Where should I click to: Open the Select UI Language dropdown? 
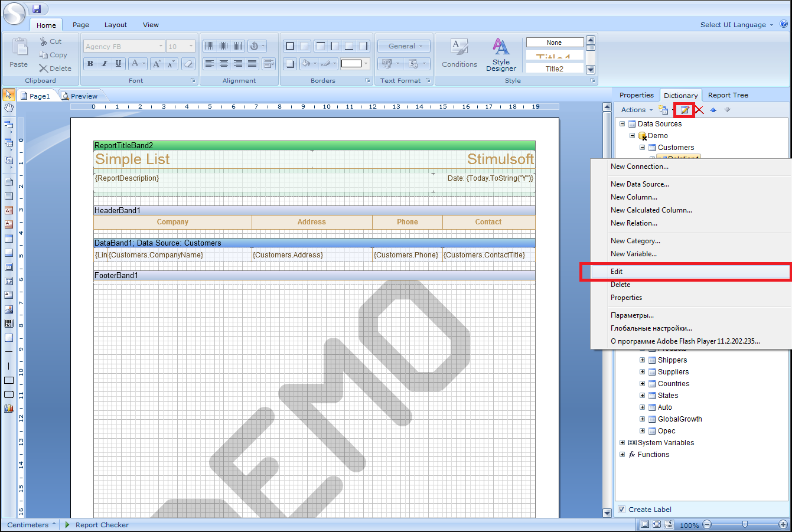point(736,25)
